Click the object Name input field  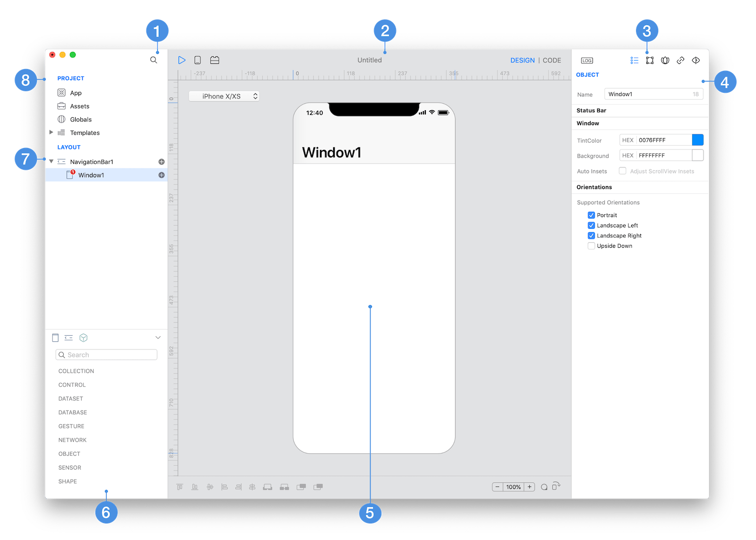pyautogui.click(x=653, y=94)
